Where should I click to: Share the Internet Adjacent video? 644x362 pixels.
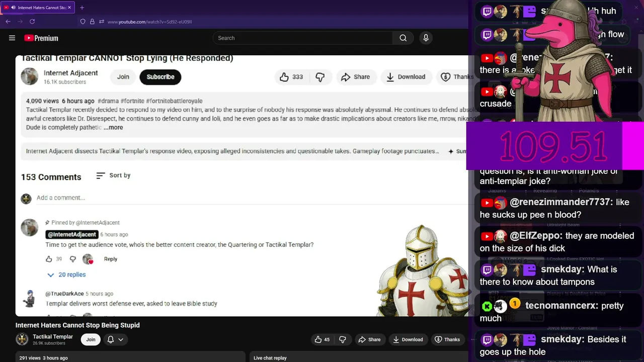[355, 77]
